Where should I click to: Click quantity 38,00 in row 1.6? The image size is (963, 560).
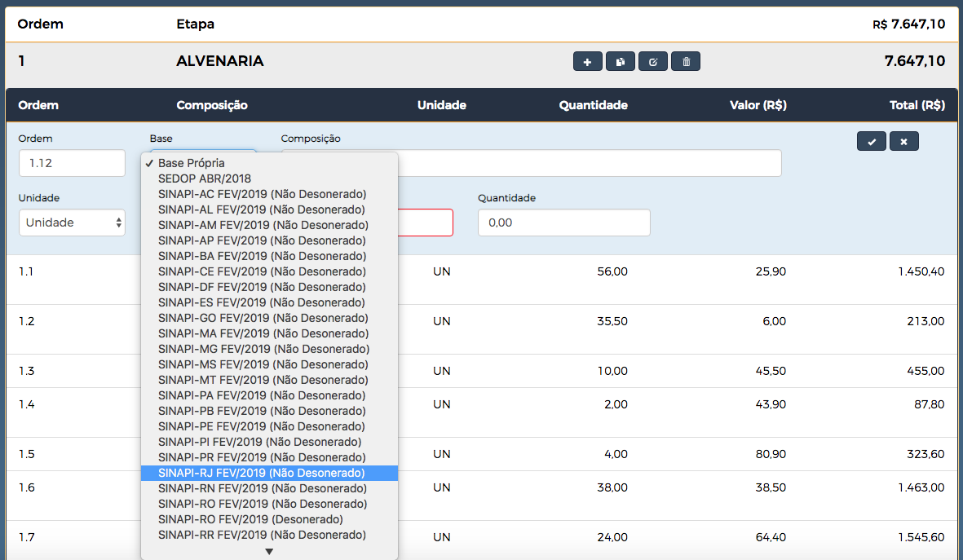coord(612,487)
